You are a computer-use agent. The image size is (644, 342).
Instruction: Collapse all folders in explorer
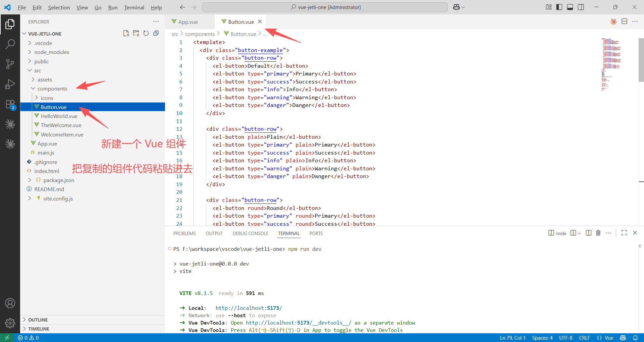[156, 33]
